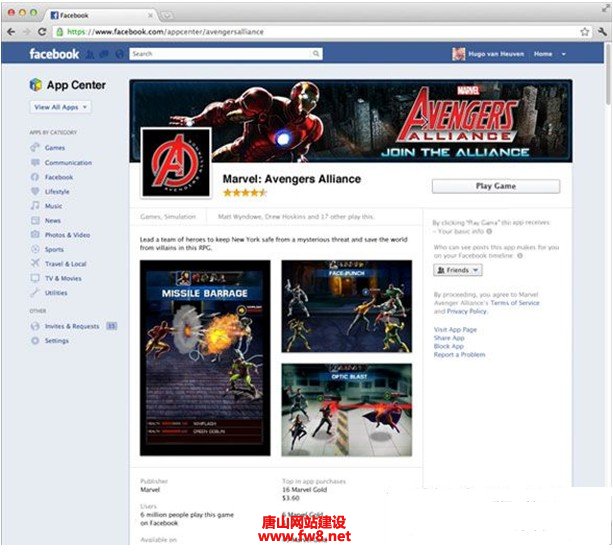Open the Report a Problem link

459,355
